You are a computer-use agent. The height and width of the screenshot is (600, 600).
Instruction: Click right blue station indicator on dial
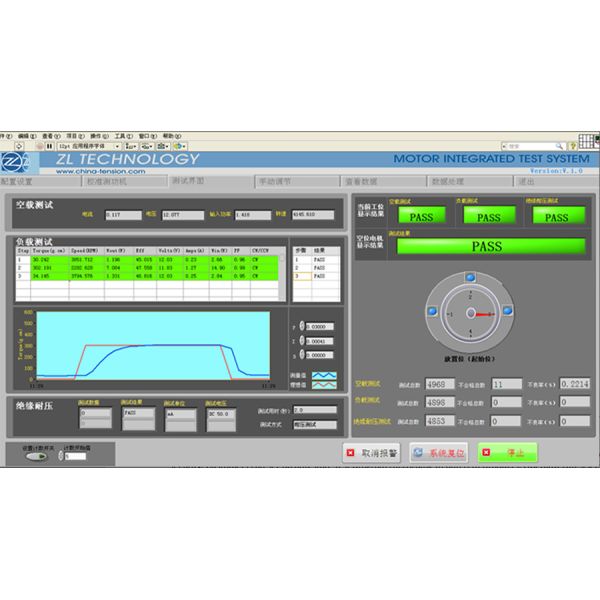click(x=507, y=313)
